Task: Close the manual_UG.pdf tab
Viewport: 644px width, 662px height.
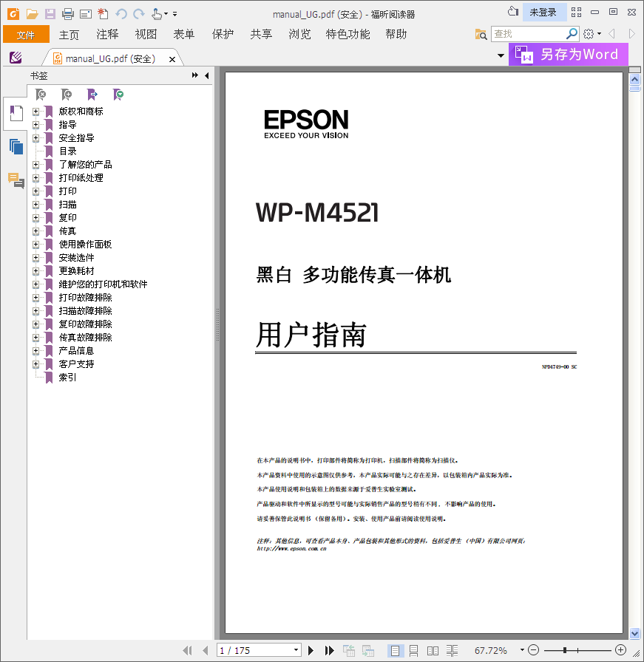Action: pyautogui.click(x=172, y=60)
